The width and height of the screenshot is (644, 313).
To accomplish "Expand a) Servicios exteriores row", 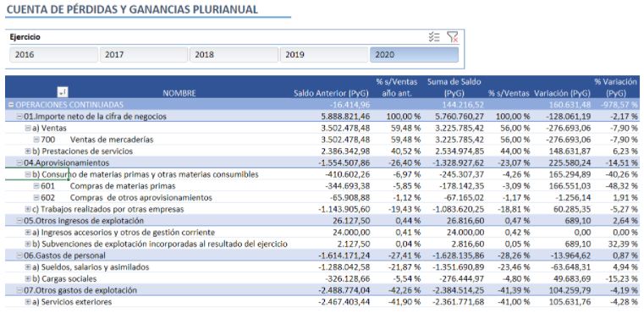I will pyautogui.click(x=28, y=302).
